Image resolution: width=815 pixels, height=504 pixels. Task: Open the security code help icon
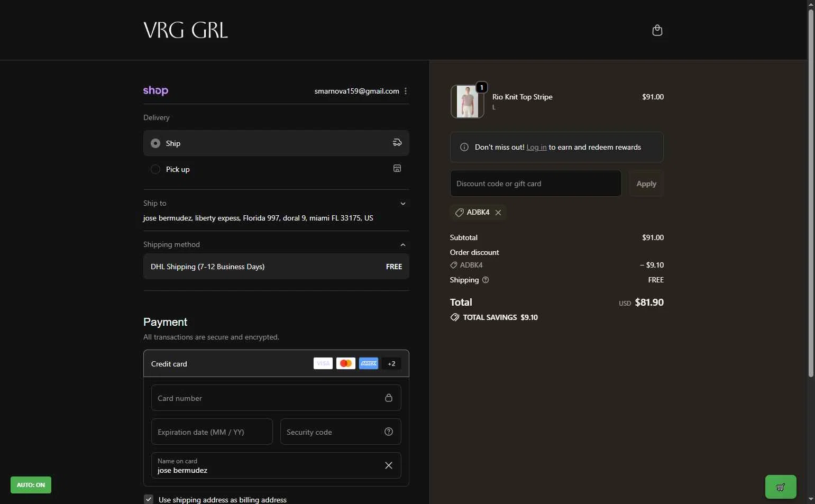(389, 432)
